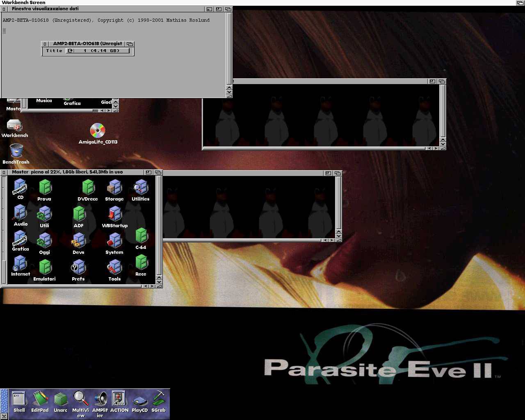Select the Utilities drawer icon

tap(141, 188)
